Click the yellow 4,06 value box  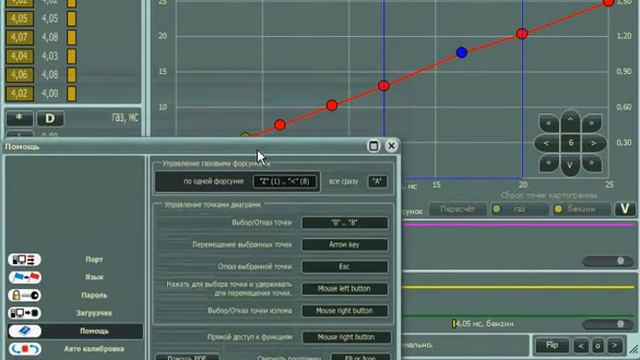click(x=20, y=75)
